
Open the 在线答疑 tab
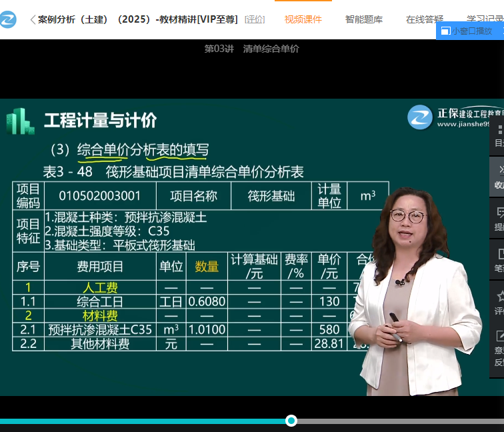(425, 19)
